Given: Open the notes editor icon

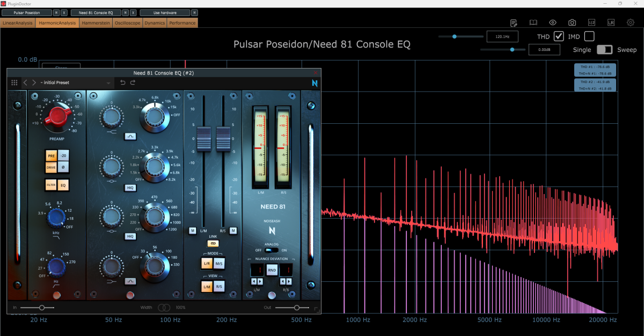Looking at the screenshot, I should pos(514,23).
